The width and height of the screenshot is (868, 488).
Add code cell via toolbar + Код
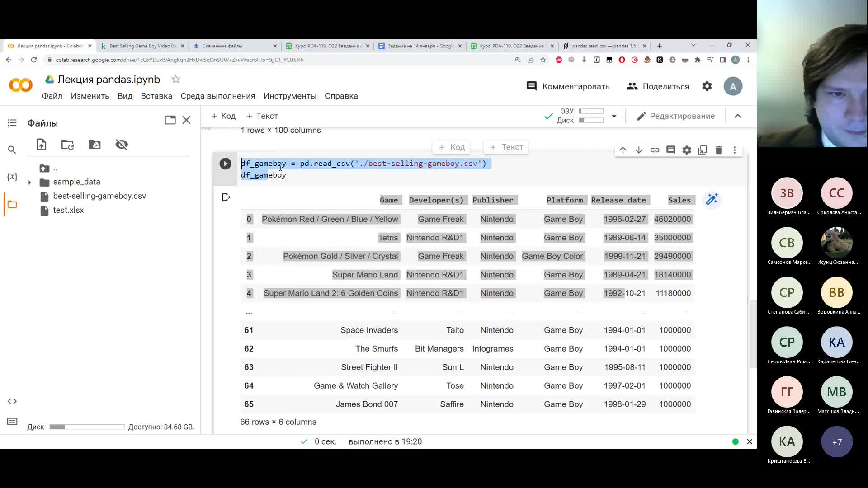pyautogui.click(x=223, y=116)
